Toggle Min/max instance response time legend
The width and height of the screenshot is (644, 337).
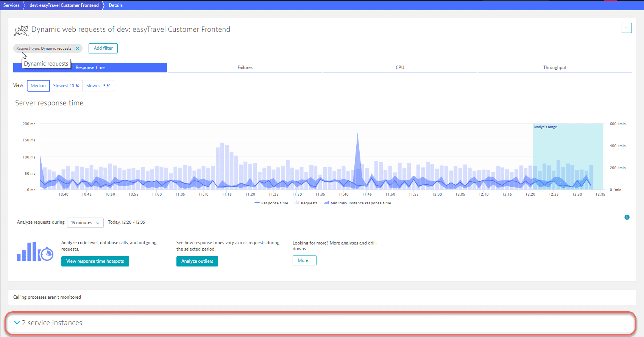[x=357, y=203]
